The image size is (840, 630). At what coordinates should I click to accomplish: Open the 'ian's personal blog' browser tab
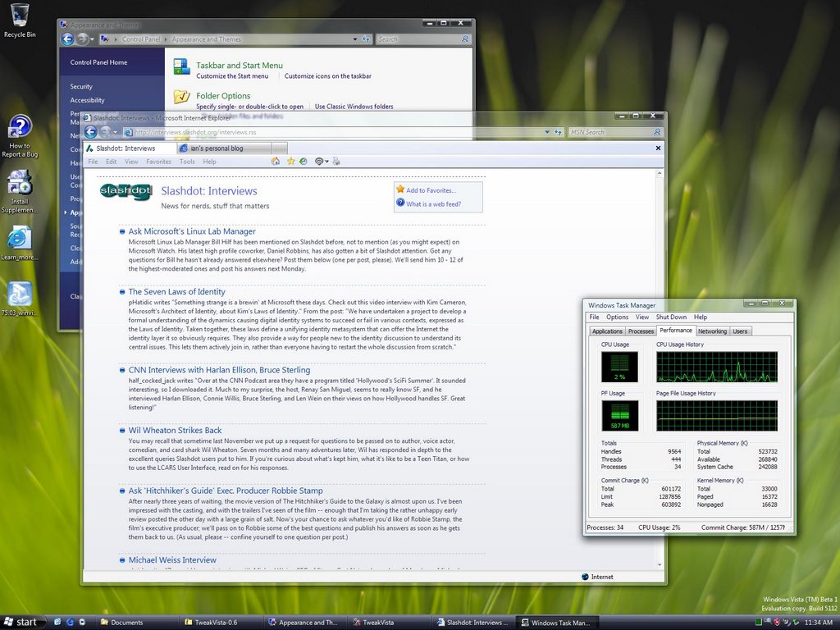(217, 148)
